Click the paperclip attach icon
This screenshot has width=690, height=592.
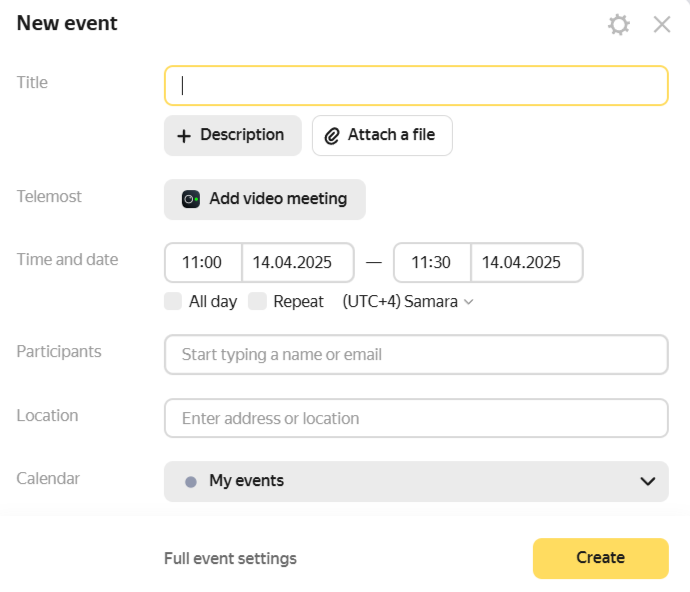332,136
